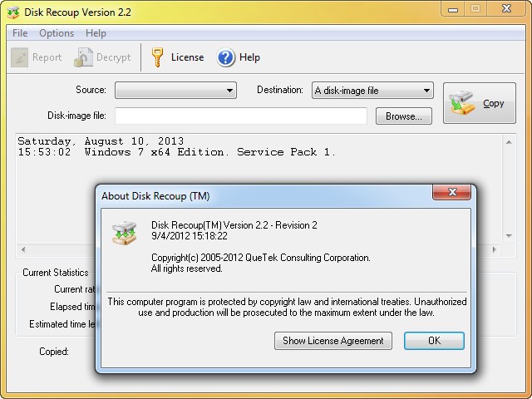Click the 'Saturday, August 10, 2013' log line
The image size is (532, 399).
click(x=101, y=141)
